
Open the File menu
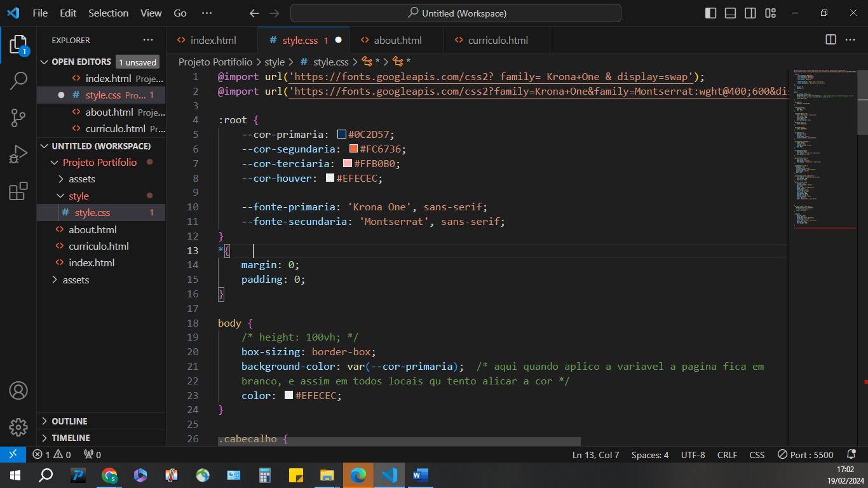(40, 13)
